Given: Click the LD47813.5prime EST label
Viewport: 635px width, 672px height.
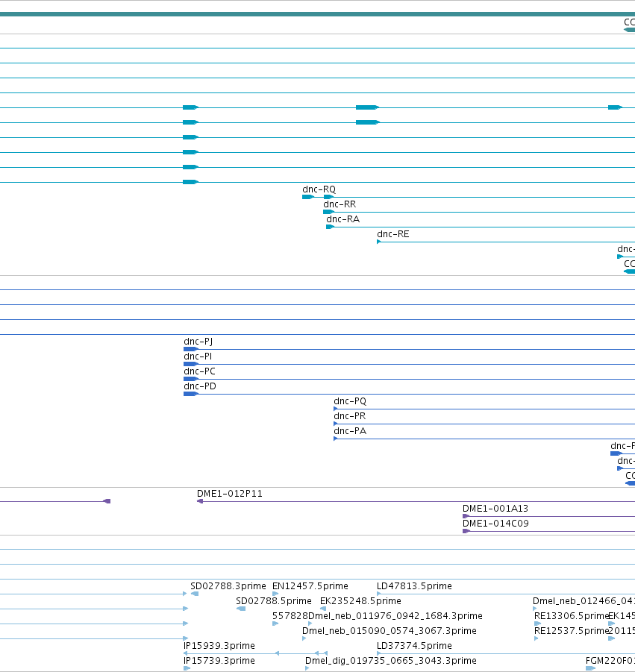Looking at the screenshot, I should point(414,586).
